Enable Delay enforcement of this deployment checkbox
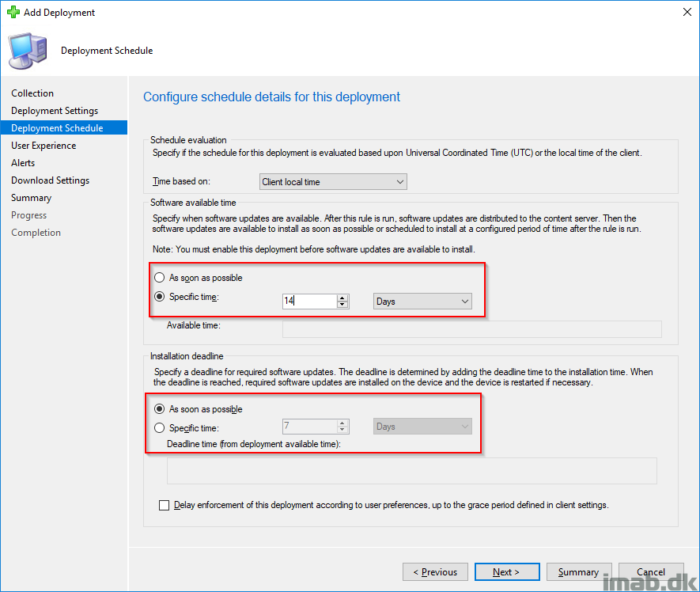 pos(165,505)
